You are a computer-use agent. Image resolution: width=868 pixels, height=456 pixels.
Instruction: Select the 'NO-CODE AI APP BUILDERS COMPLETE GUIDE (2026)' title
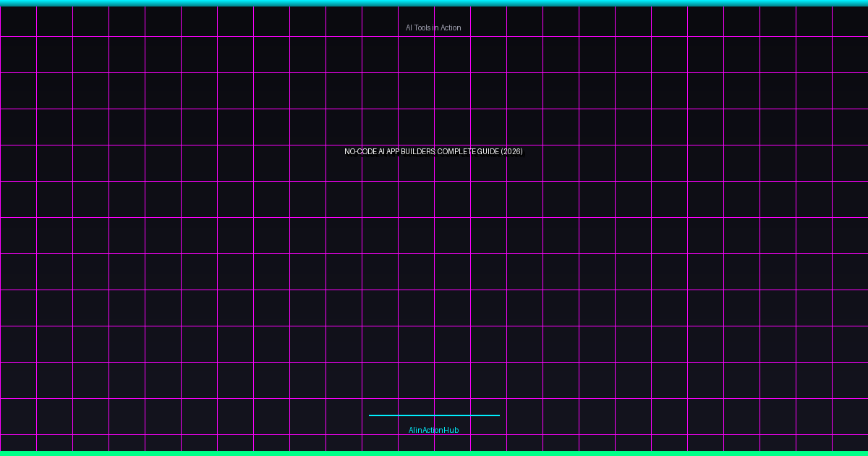pyautogui.click(x=433, y=151)
